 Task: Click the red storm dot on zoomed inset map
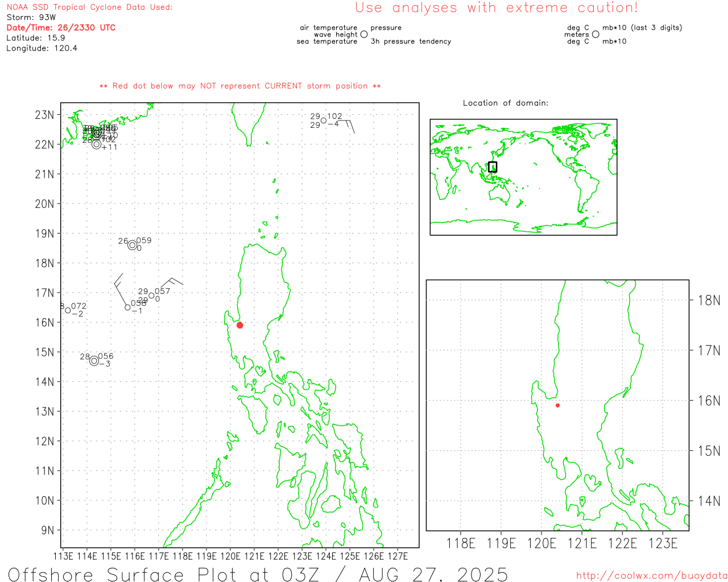(x=557, y=405)
